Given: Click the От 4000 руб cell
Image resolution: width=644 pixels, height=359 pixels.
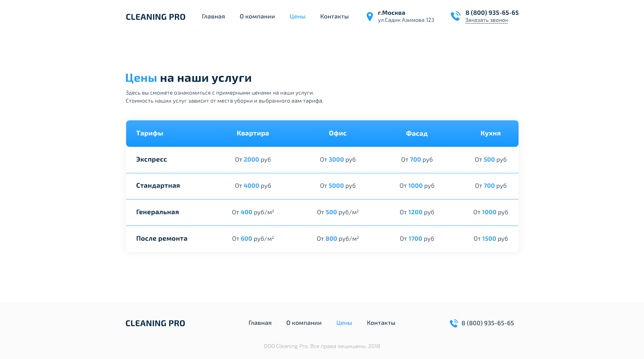Looking at the screenshot, I should point(253,186).
